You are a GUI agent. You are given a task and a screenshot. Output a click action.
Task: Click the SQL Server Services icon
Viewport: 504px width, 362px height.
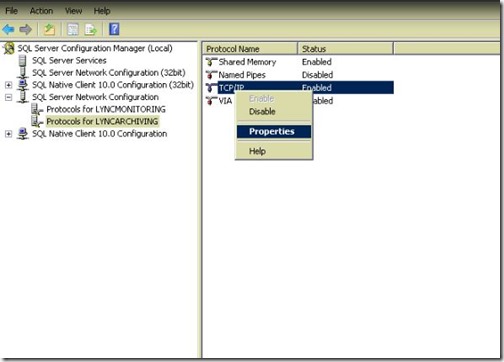tap(23, 61)
